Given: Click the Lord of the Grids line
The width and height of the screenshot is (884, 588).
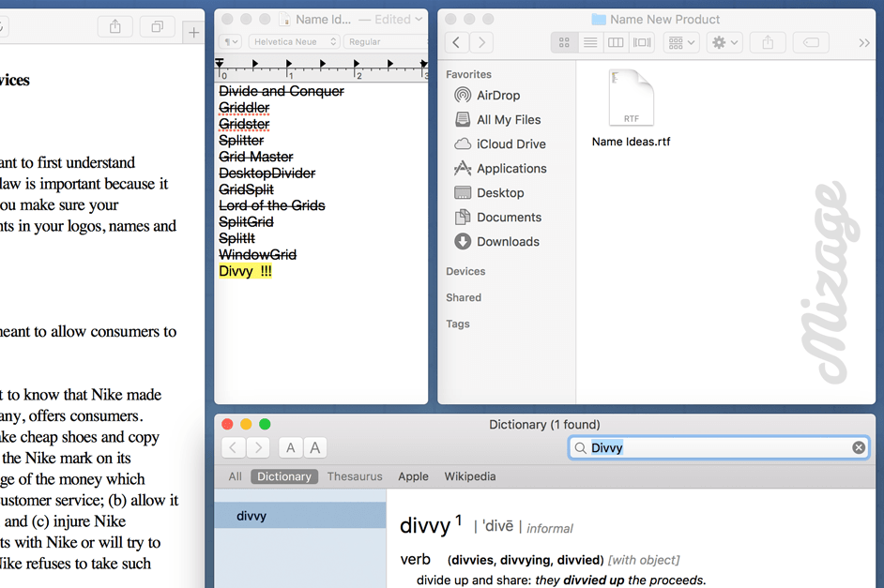Looking at the screenshot, I should tap(272, 205).
